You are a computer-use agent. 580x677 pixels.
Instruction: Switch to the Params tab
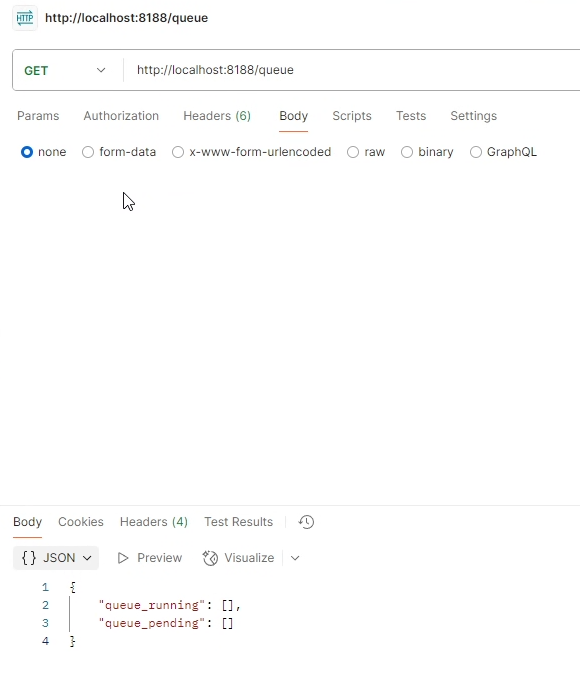[38, 116]
